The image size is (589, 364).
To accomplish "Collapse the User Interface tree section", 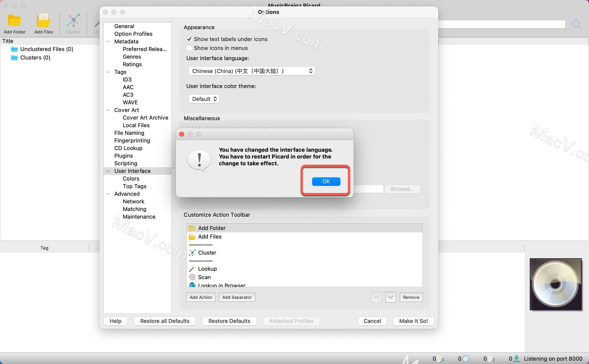I will (108, 171).
